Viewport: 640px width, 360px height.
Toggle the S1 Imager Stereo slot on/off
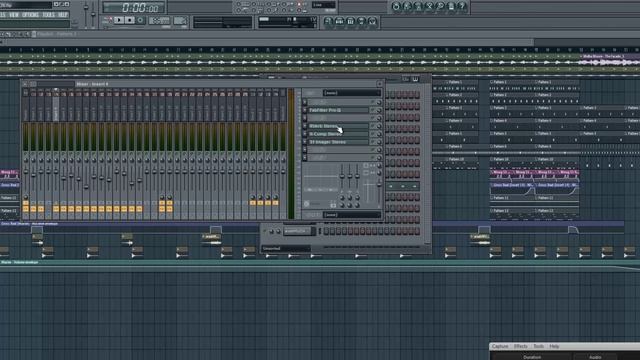click(373, 142)
